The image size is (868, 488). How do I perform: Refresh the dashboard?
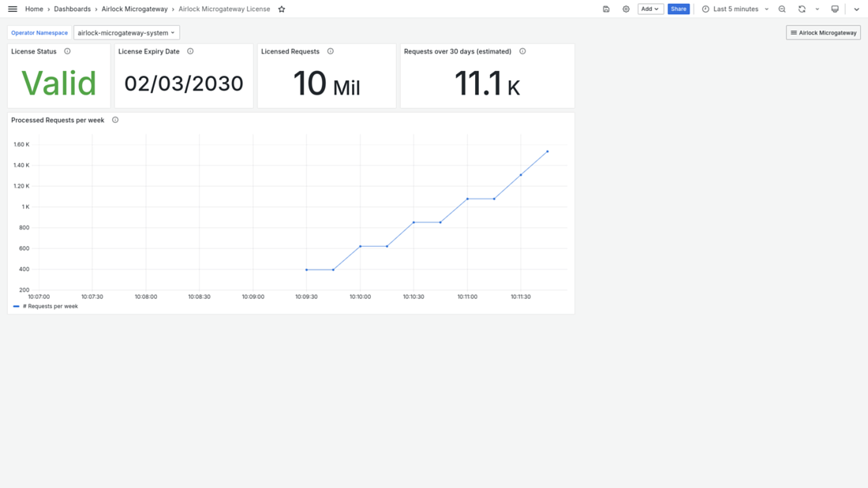point(802,9)
